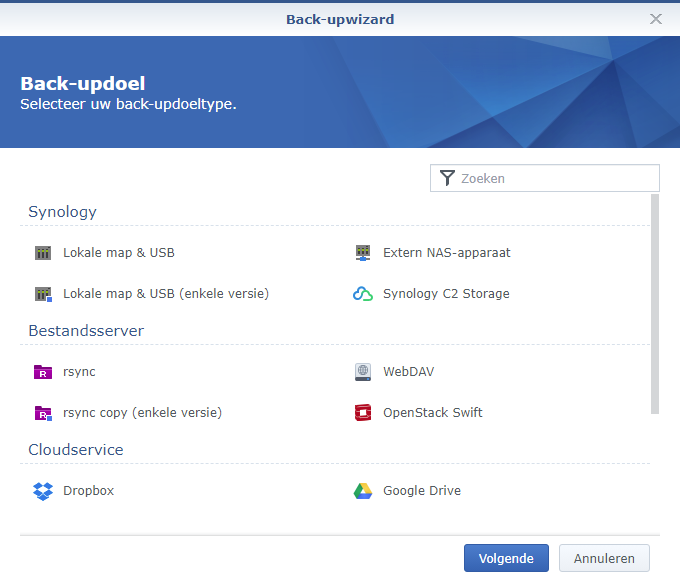Screen dimensions: 680x580
Task: Select the purple rsync folder icon
Action: pyautogui.click(x=43, y=372)
